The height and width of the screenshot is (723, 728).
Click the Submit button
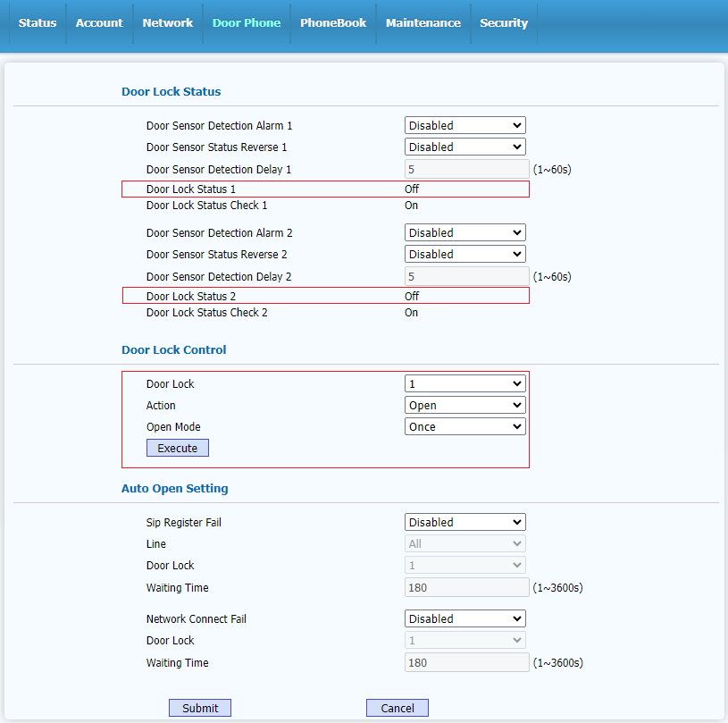(x=200, y=708)
